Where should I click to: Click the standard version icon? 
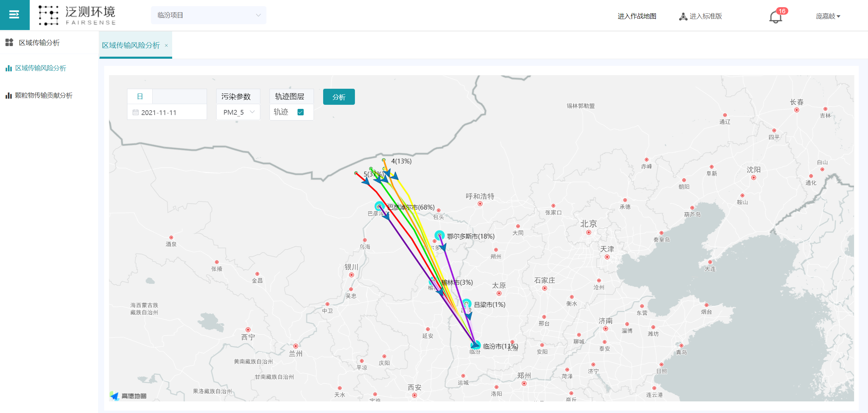(x=683, y=16)
